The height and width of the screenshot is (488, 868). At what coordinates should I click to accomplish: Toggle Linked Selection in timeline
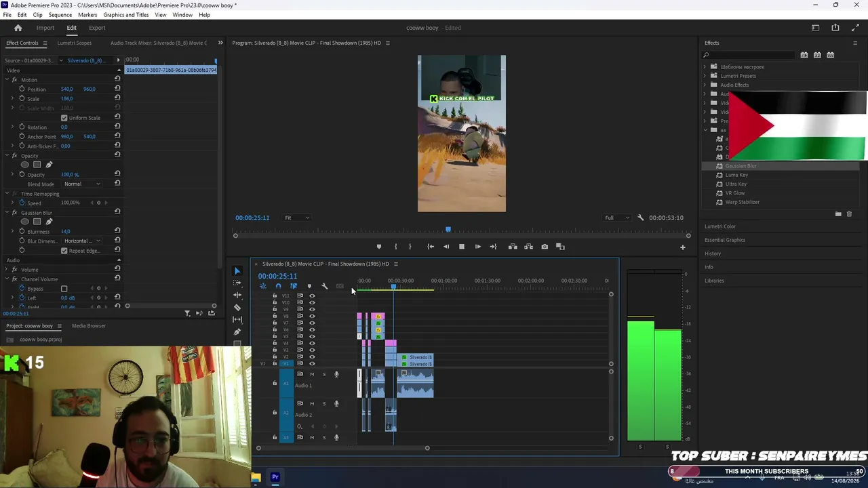(294, 286)
